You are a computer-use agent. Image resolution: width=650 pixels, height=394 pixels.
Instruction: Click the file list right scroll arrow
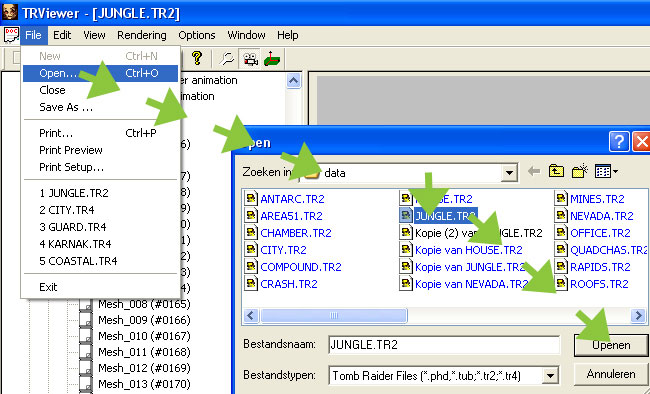coord(638,316)
